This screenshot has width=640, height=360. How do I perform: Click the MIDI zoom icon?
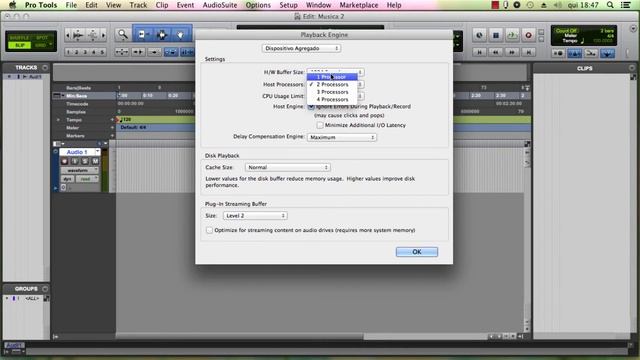[93, 35]
